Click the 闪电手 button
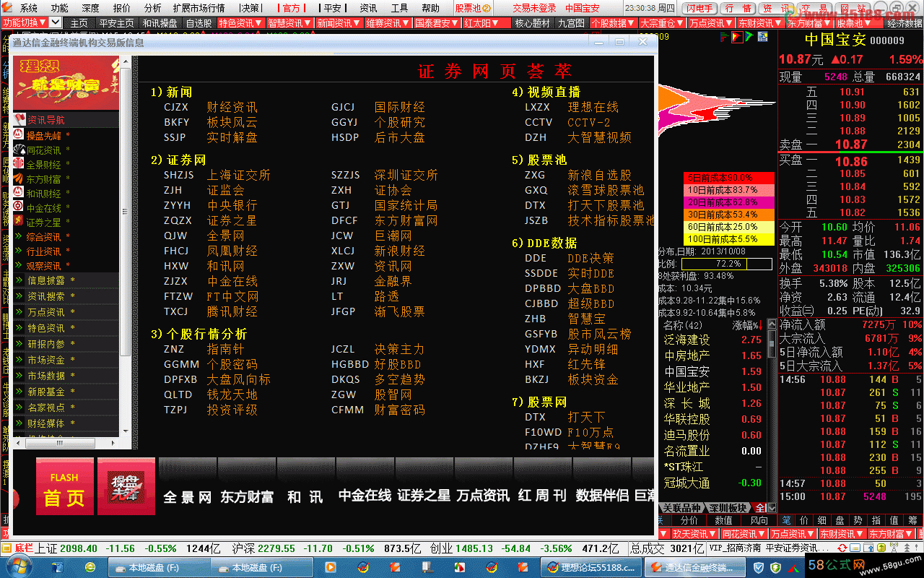The width and height of the screenshot is (924, 578). click(x=699, y=8)
